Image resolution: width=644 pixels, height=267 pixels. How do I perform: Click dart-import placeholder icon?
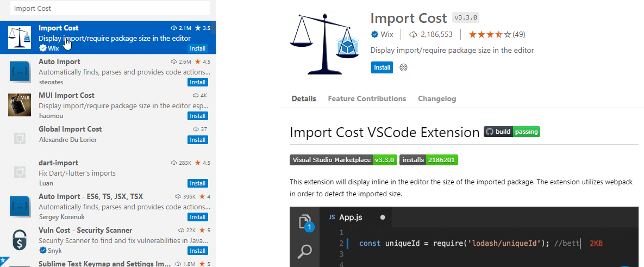coord(20,172)
